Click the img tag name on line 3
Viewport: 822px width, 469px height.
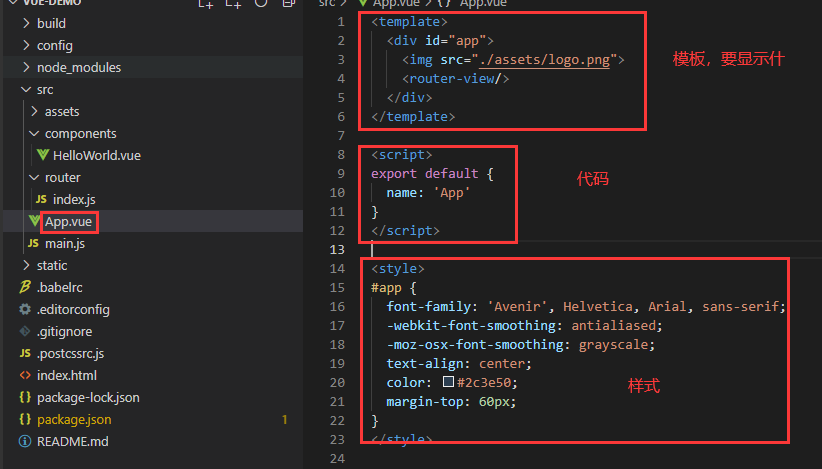click(x=421, y=60)
